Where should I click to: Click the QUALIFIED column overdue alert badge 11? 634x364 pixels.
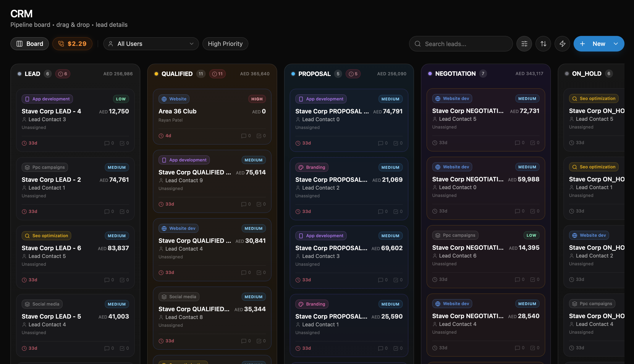click(x=217, y=74)
